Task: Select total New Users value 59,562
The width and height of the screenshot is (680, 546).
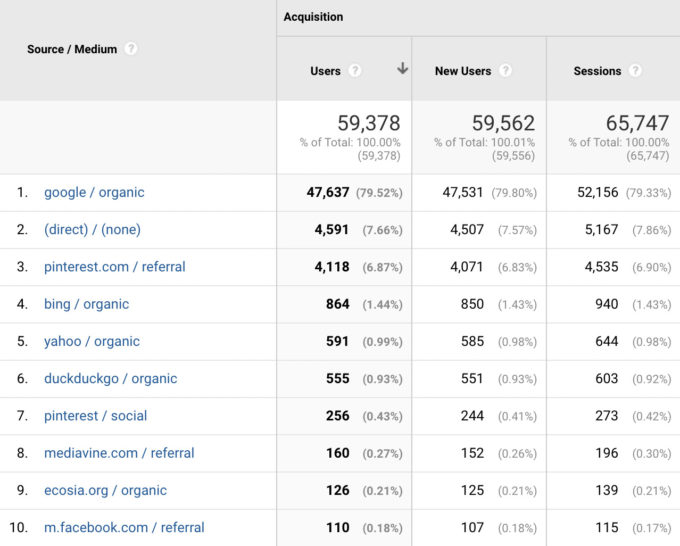Action: click(503, 123)
